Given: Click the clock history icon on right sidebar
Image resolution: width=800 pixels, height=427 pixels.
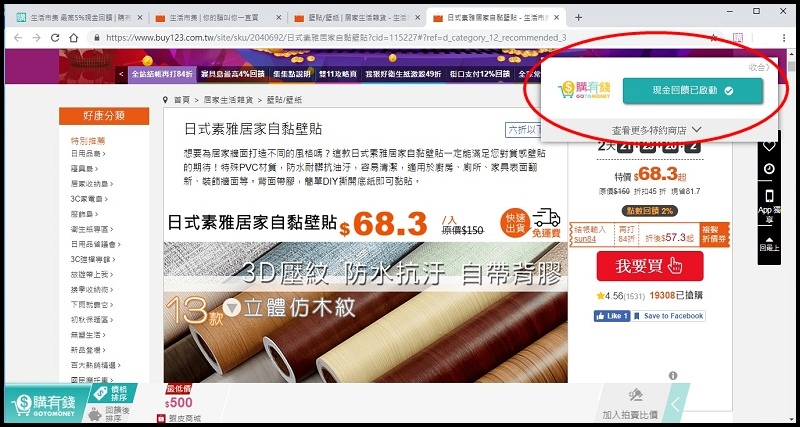Looking at the screenshot, I should 768,168.
